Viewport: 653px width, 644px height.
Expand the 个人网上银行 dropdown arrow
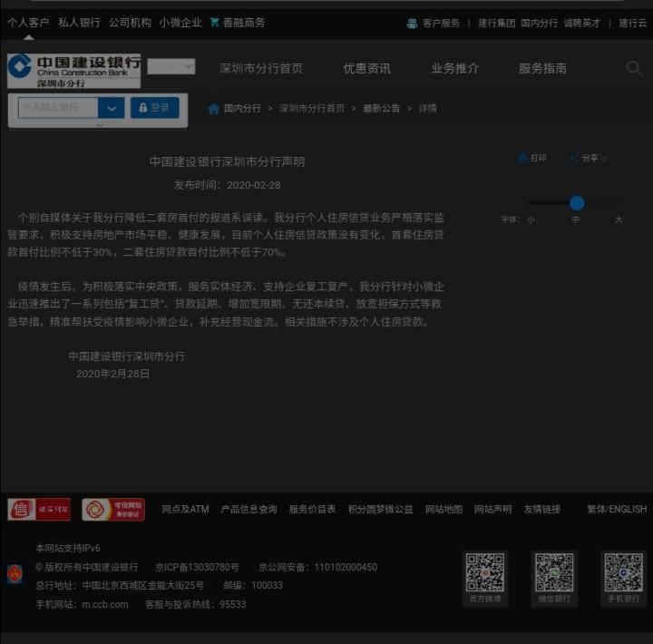coord(112,108)
